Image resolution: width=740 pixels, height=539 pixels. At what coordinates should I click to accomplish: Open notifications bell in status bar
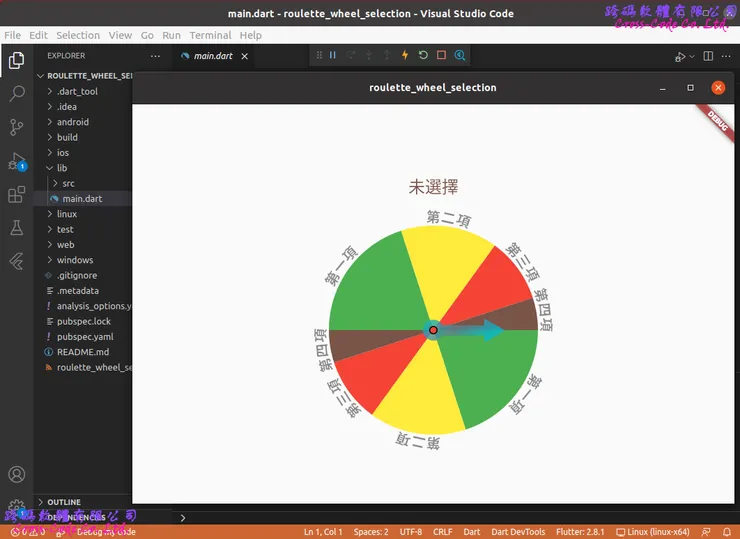click(x=727, y=532)
